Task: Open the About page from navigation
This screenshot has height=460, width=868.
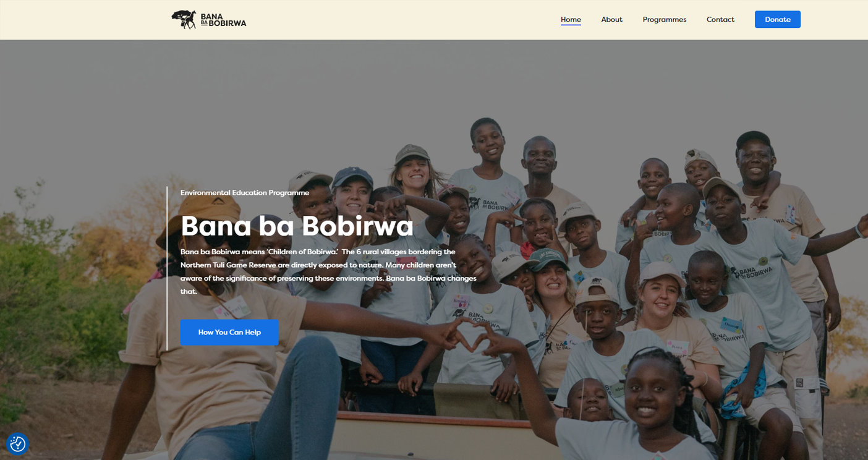Action: click(611, 19)
